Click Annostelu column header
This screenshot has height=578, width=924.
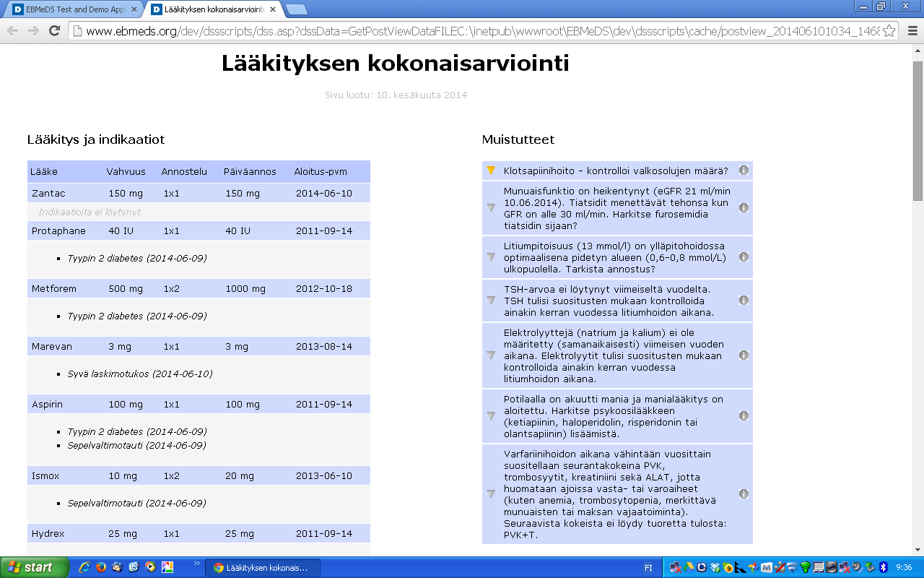tap(184, 172)
